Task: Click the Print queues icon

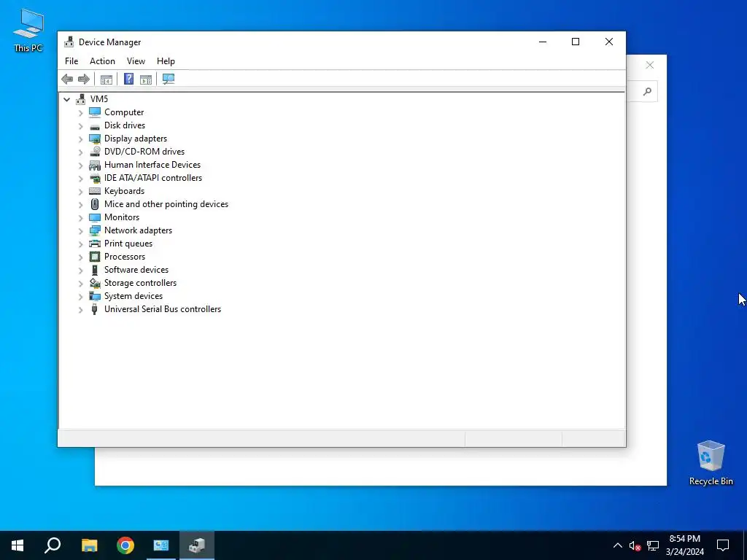Action: [95, 244]
